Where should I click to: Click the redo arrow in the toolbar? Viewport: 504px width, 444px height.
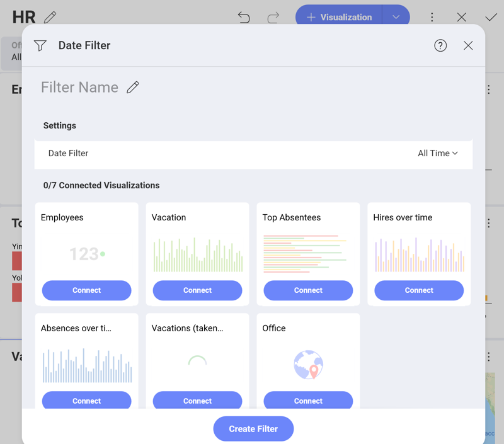pyautogui.click(x=273, y=17)
